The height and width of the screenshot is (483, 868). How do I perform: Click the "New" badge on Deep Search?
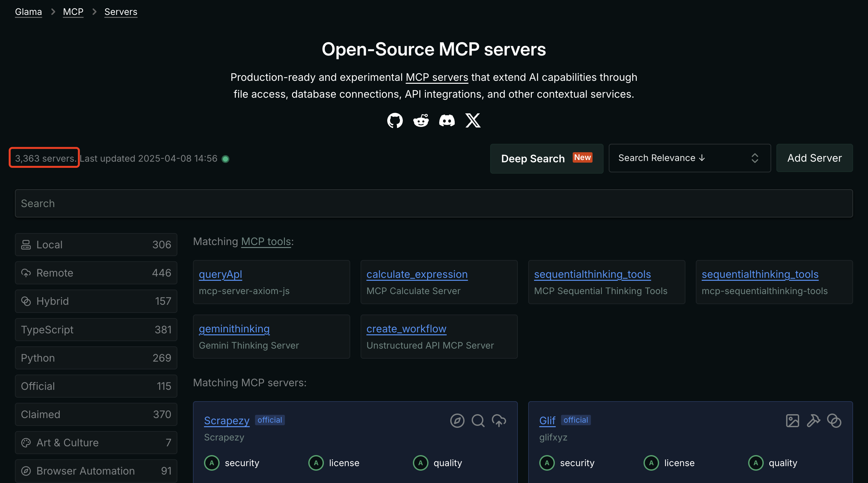pyautogui.click(x=582, y=157)
